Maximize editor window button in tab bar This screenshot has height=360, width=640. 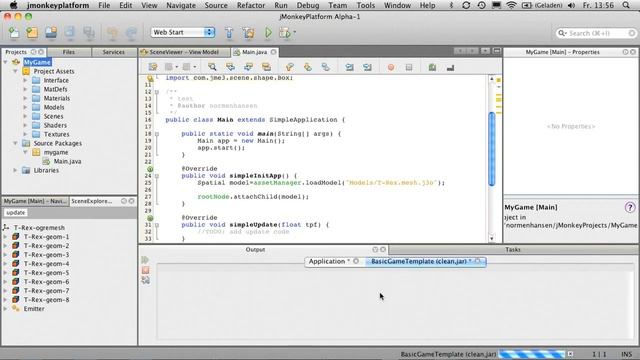click(x=497, y=51)
